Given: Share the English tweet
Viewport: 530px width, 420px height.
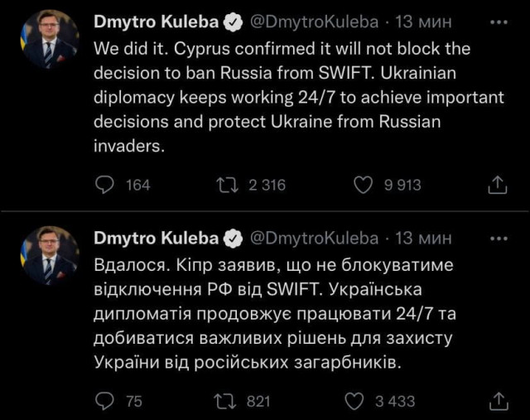Looking at the screenshot, I should pyautogui.click(x=497, y=185).
